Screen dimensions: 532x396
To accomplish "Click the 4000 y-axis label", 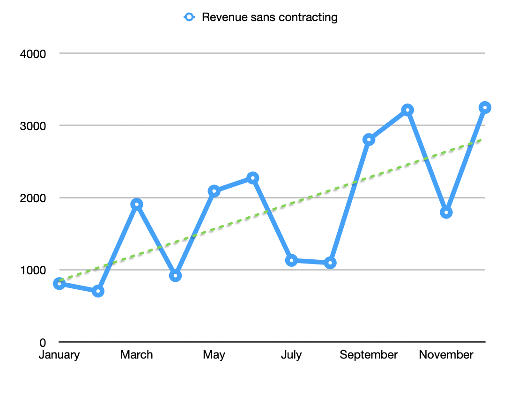I will pos(33,54).
